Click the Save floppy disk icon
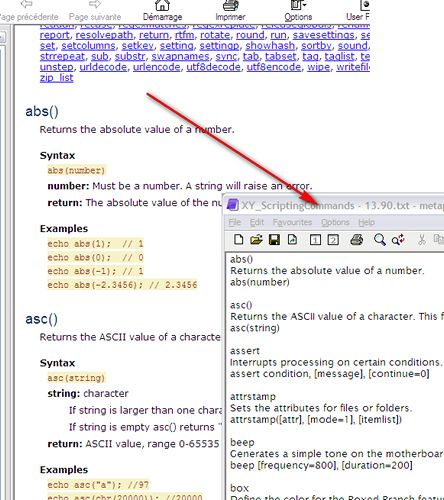This screenshot has width=444, height=500. 274,240
